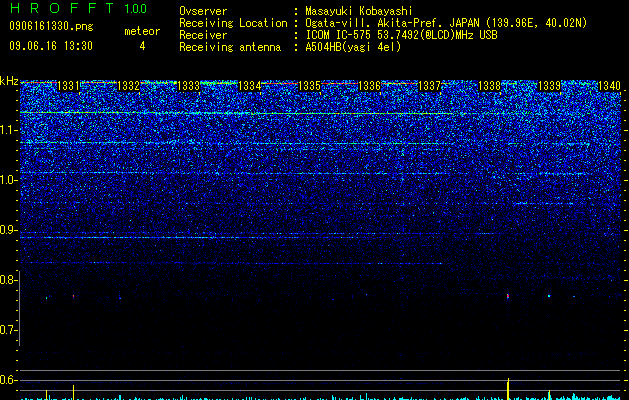Image resolution: width=629 pixels, height=400 pixels.
Task: Click the 0.7 kHz axis label
Action: tap(8, 330)
